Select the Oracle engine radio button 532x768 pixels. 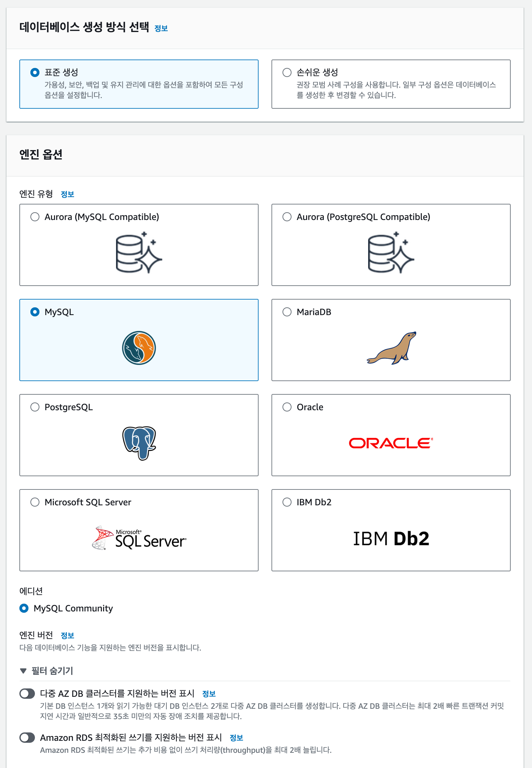coord(287,407)
